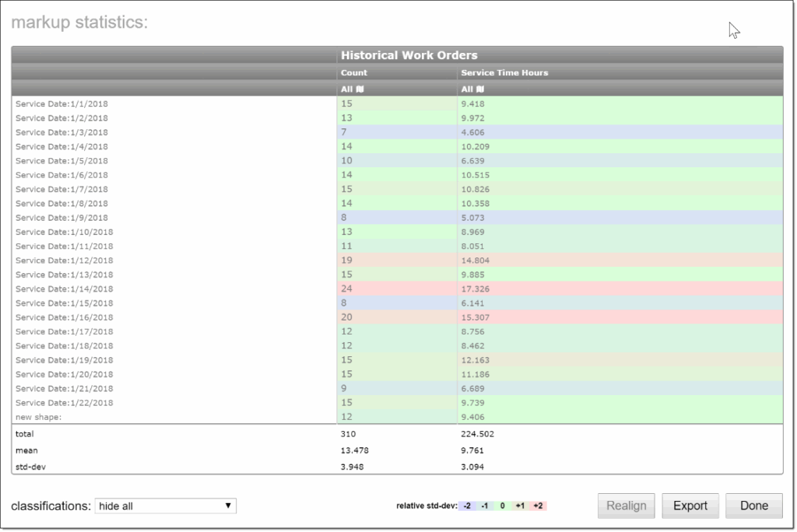Click the Historical Work Orders title bar
Viewport: 797px width, 532px height.
pos(408,55)
